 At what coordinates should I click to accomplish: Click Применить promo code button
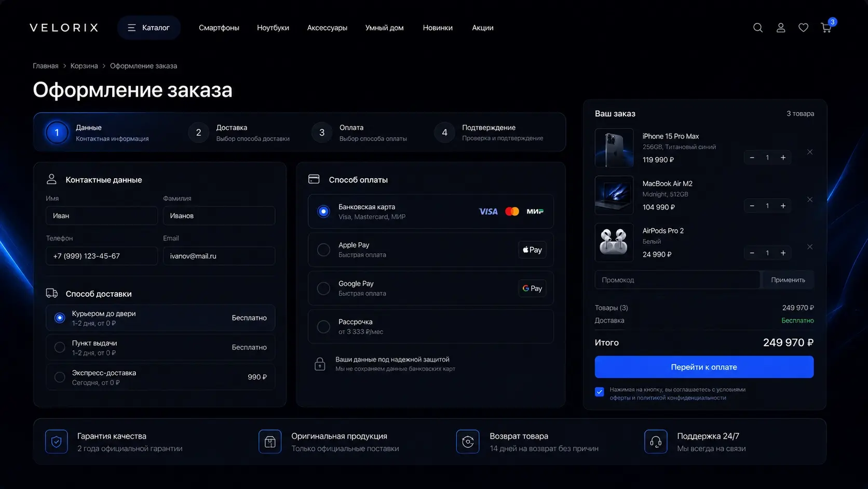click(x=788, y=280)
